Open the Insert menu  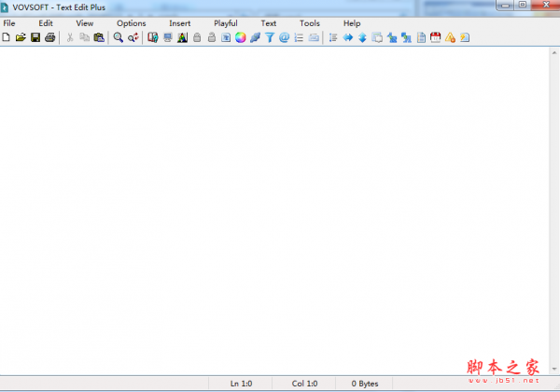coord(179,23)
